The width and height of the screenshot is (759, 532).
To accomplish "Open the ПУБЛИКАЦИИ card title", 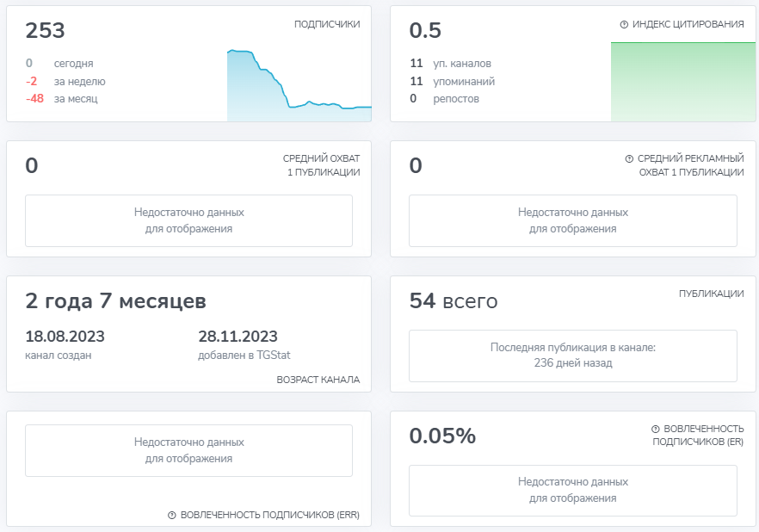I will coord(711,294).
